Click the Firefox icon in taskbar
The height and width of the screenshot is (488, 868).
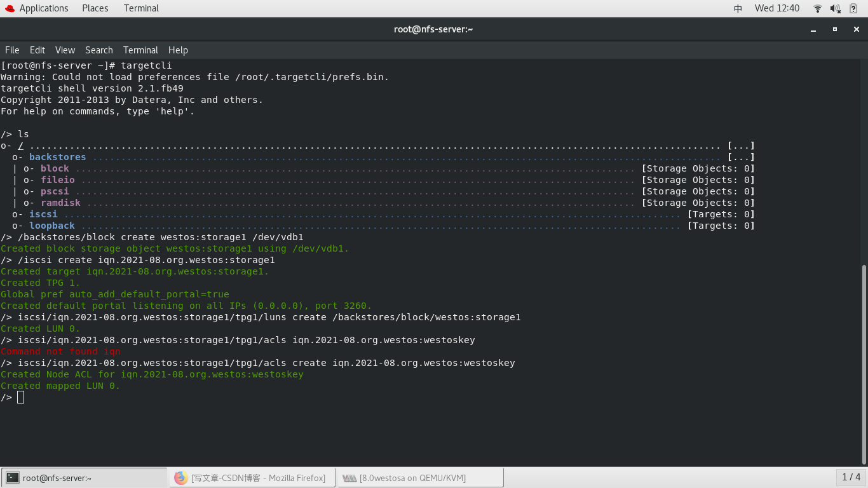pos(181,478)
